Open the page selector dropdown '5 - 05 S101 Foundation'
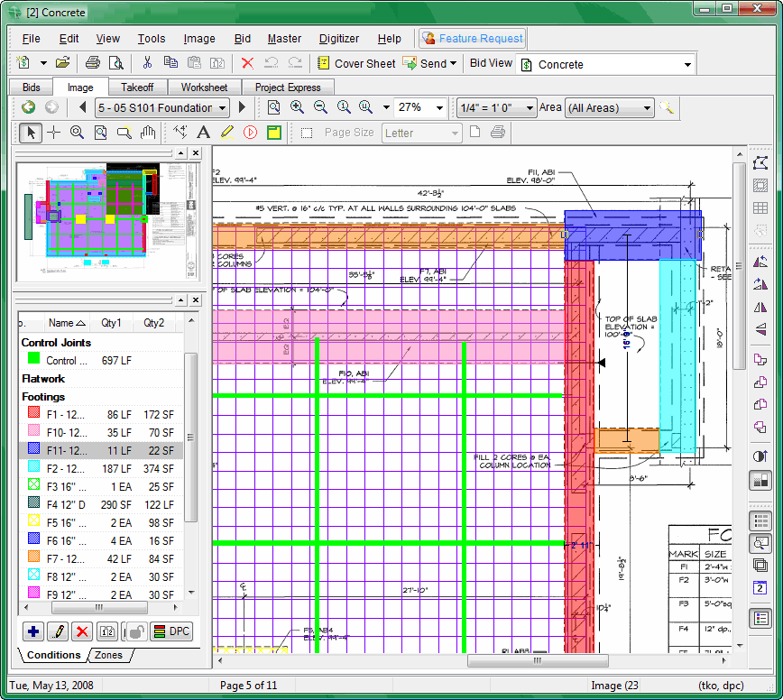The image size is (783, 700). (x=161, y=107)
